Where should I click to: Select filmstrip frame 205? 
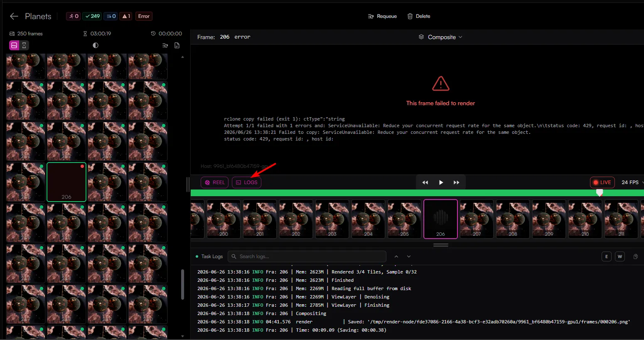tap(404, 219)
